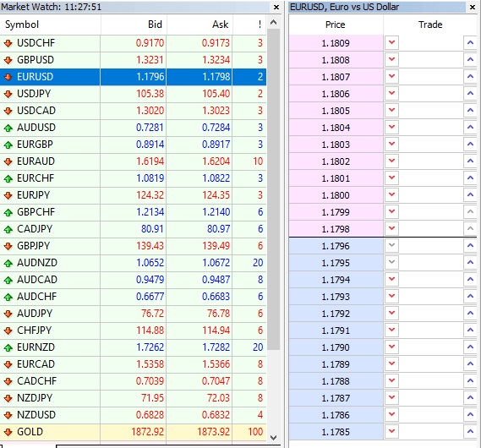The image size is (481, 448).
Task: Click the GOLD ask value 1873.92
Action: pyautogui.click(x=214, y=432)
